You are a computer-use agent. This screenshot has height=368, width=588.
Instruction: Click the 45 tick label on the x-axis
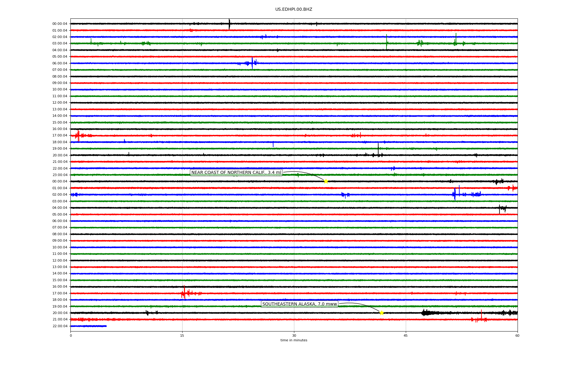click(405, 335)
